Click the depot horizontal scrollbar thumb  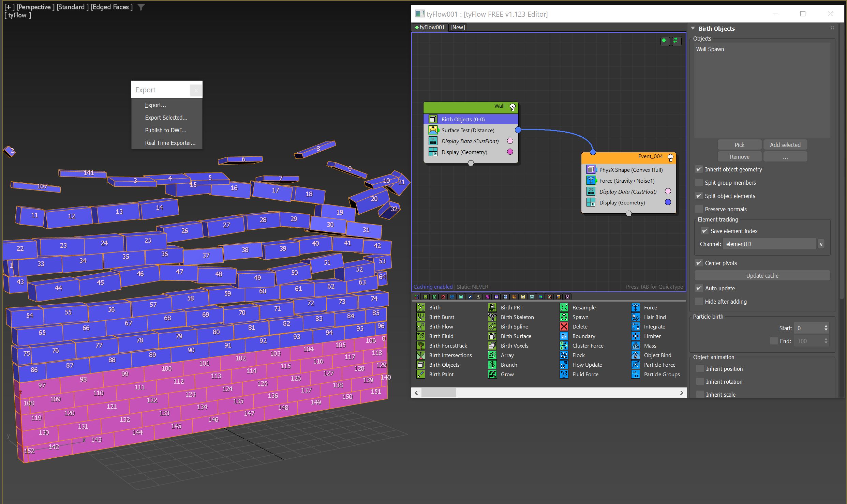439,393
